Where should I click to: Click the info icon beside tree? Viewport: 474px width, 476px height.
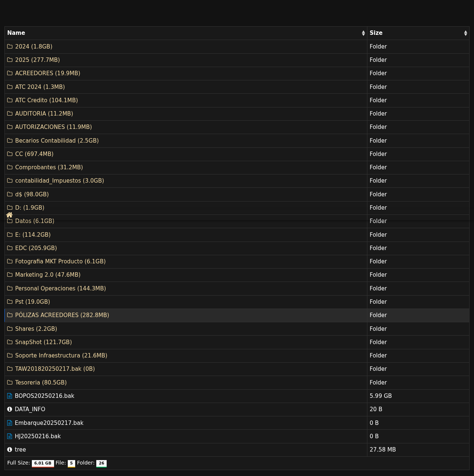click(x=10, y=450)
